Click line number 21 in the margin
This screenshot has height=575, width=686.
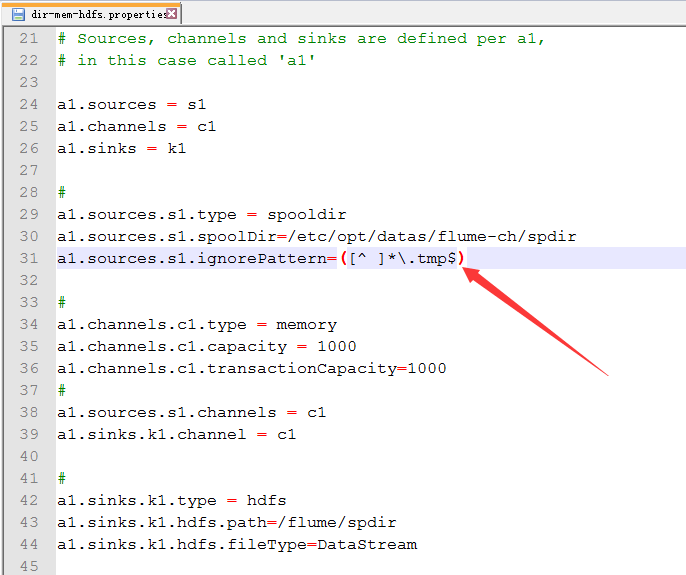pos(29,39)
